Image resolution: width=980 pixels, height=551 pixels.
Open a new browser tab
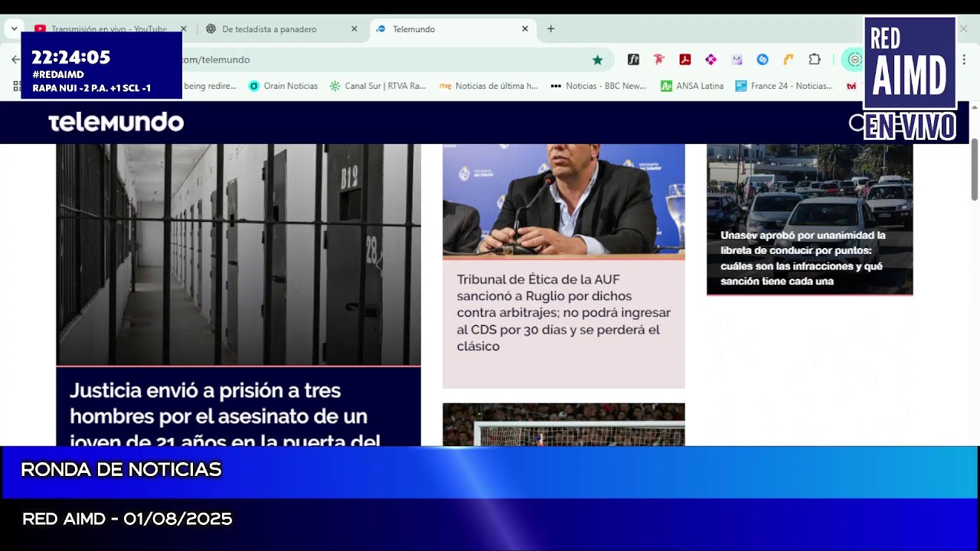pos(550,29)
